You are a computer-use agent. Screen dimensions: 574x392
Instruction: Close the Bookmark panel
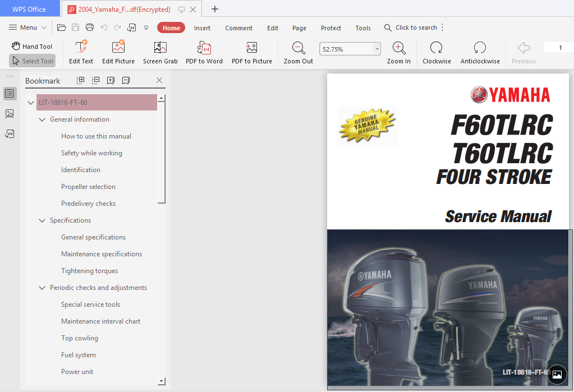159,80
